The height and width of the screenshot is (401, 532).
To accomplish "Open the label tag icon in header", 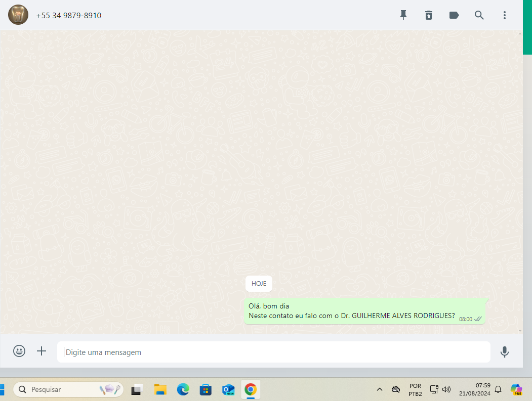I will pos(454,15).
